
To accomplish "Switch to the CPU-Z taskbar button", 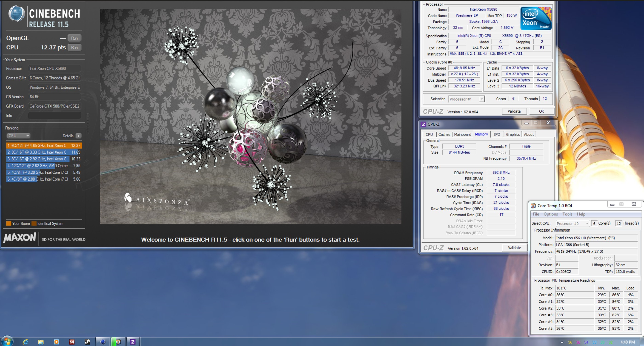I will (x=133, y=342).
